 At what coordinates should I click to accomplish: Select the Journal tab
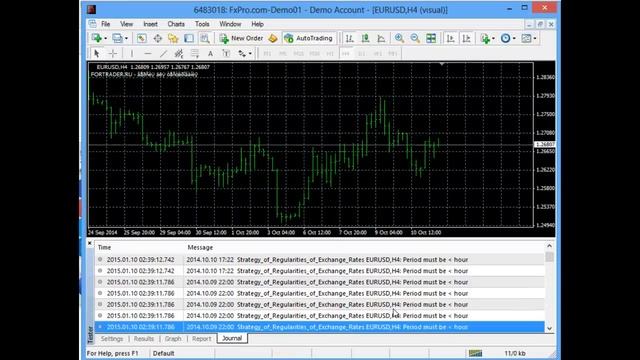click(x=232, y=338)
